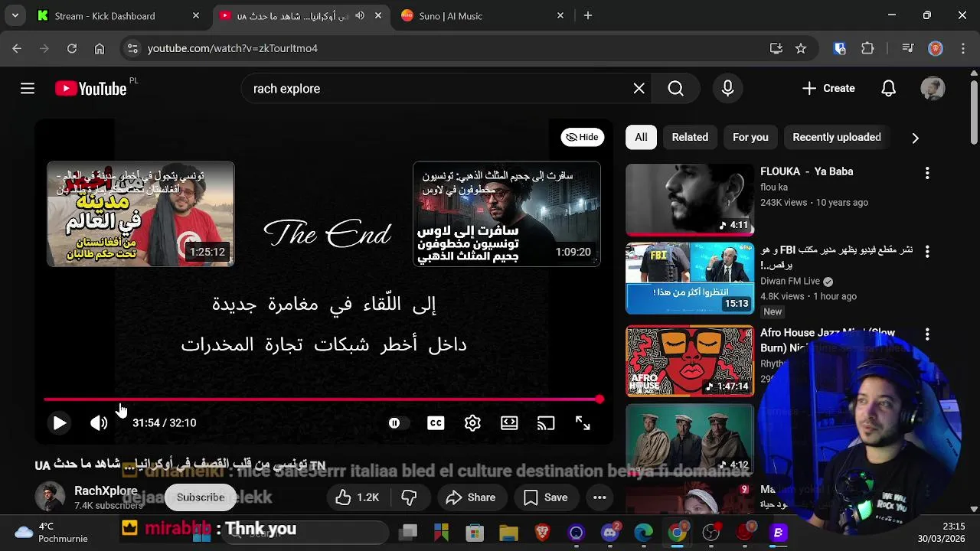Like the video with 1.2K thumbs up
Screen dimensions: 980x551
point(358,497)
